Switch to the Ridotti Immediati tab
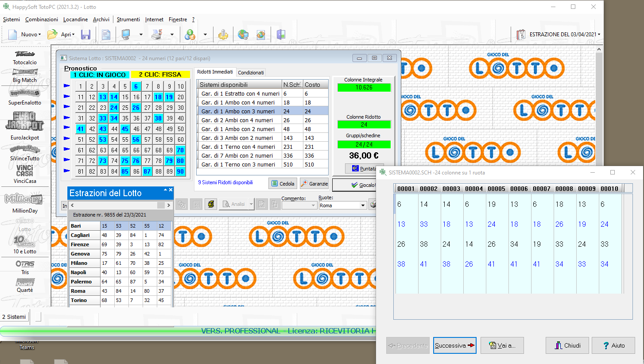The width and height of the screenshot is (644, 364). 215,72
